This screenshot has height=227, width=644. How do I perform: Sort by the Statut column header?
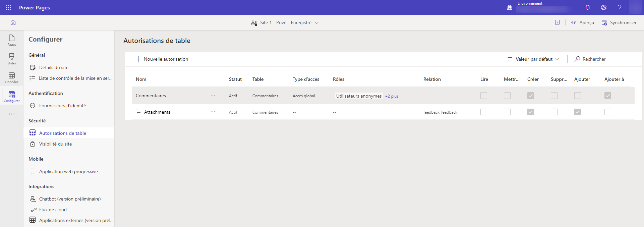click(235, 79)
